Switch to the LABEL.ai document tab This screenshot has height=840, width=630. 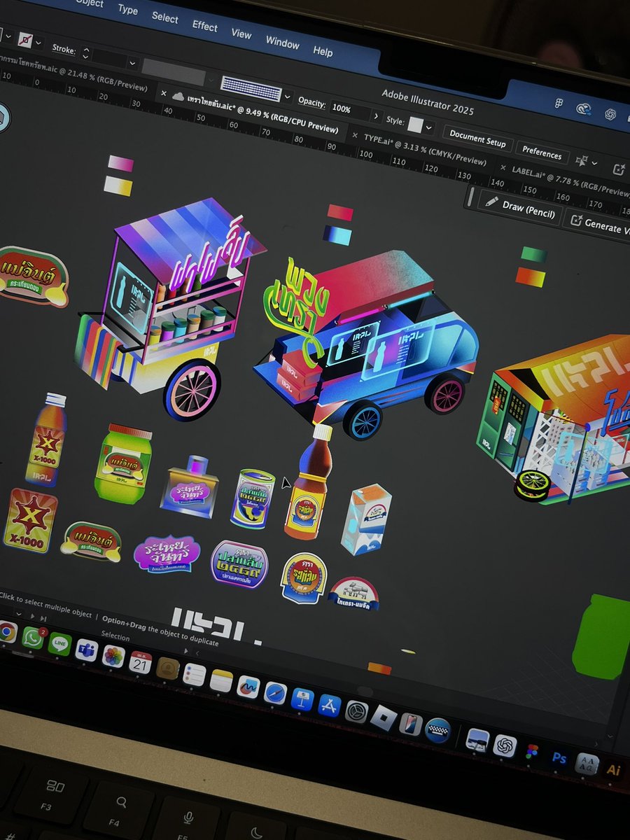tap(570, 180)
